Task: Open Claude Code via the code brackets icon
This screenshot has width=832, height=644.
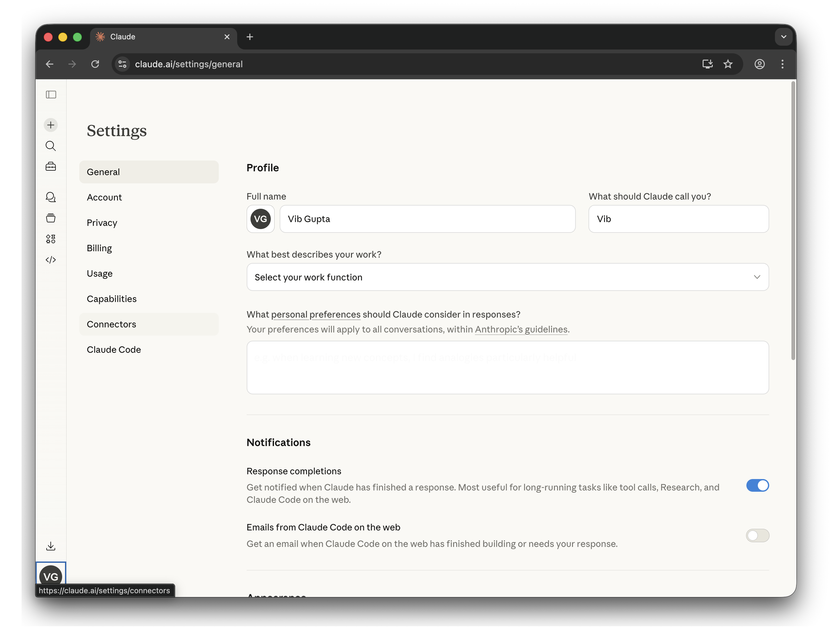Action: tap(51, 260)
